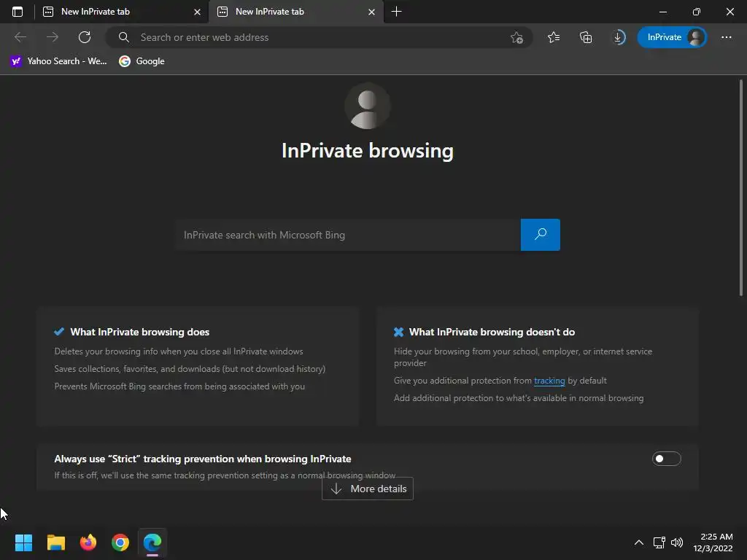Click the page vertical scrollbar
The height and width of the screenshot is (560, 747).
741,187
